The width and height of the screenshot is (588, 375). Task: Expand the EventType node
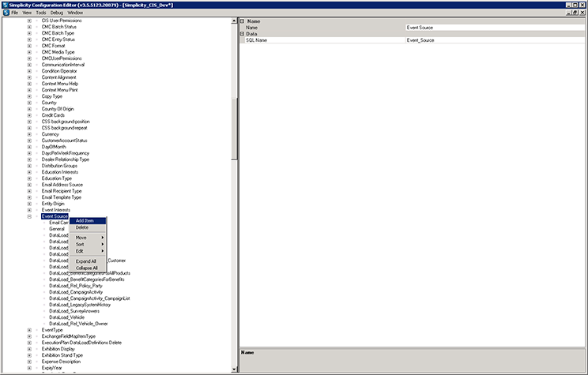coord(29,330)
